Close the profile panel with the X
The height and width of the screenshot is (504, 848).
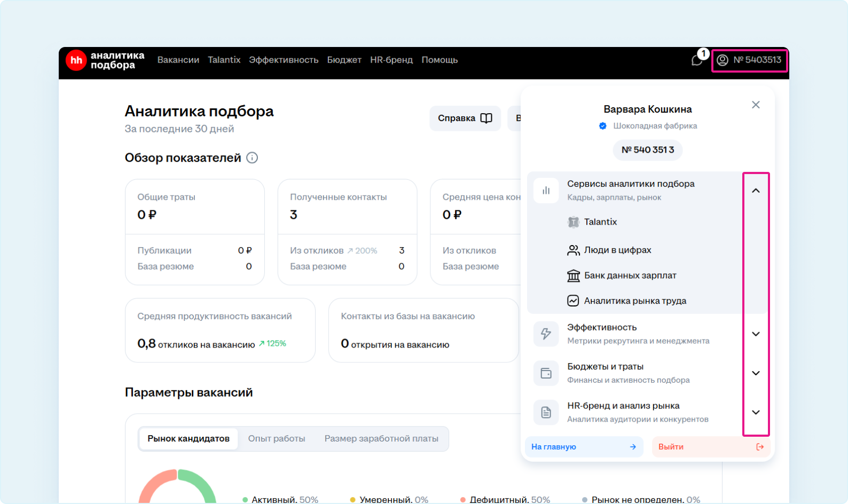tap(756, 105)
